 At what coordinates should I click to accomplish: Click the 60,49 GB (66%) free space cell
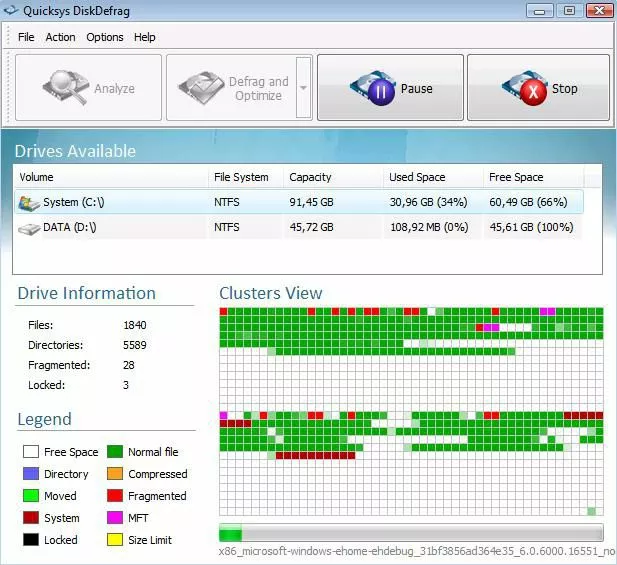click(x=528, y=202)
